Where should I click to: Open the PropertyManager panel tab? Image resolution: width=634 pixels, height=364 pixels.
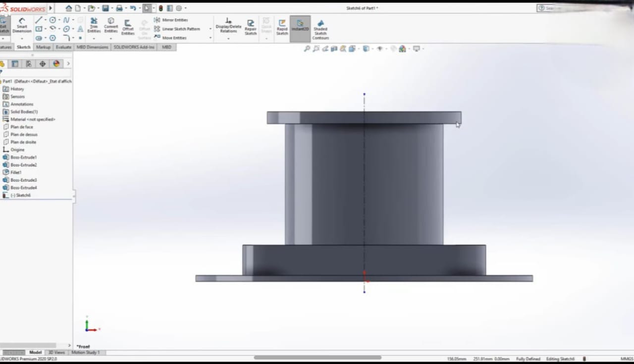coord(15,64)
